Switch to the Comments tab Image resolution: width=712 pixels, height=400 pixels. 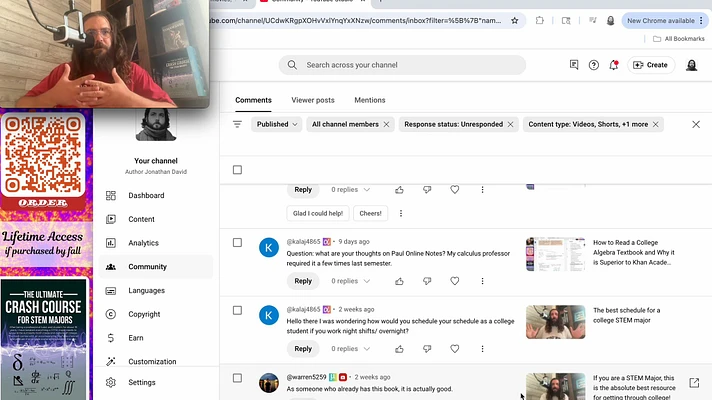(x=253, y=100)
